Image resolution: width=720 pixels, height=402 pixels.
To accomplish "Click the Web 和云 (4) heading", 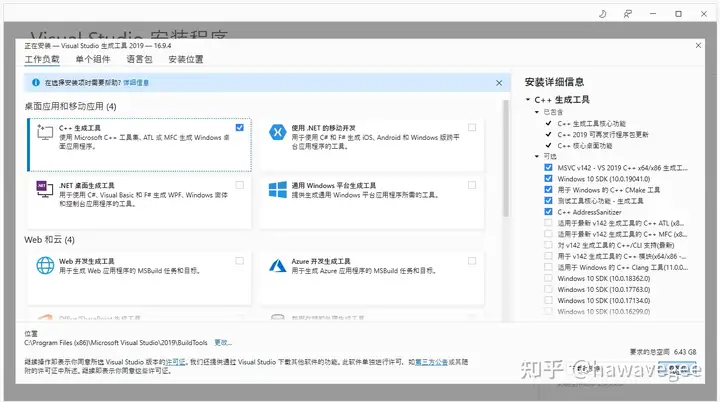I will click(x=49, y=240).
